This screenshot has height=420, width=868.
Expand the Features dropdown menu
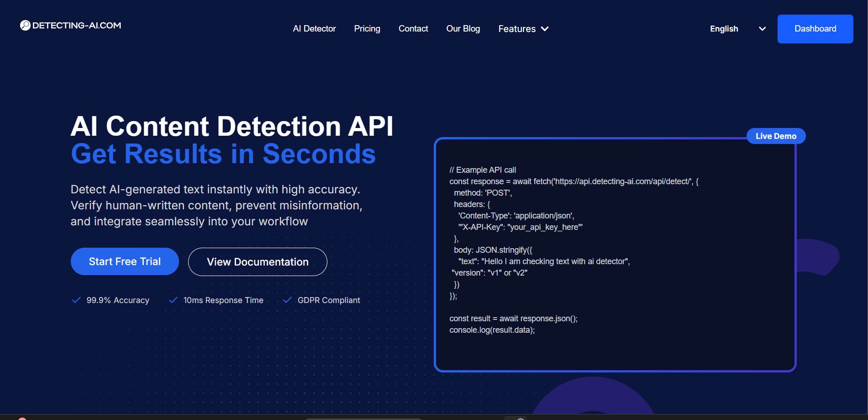523,29
